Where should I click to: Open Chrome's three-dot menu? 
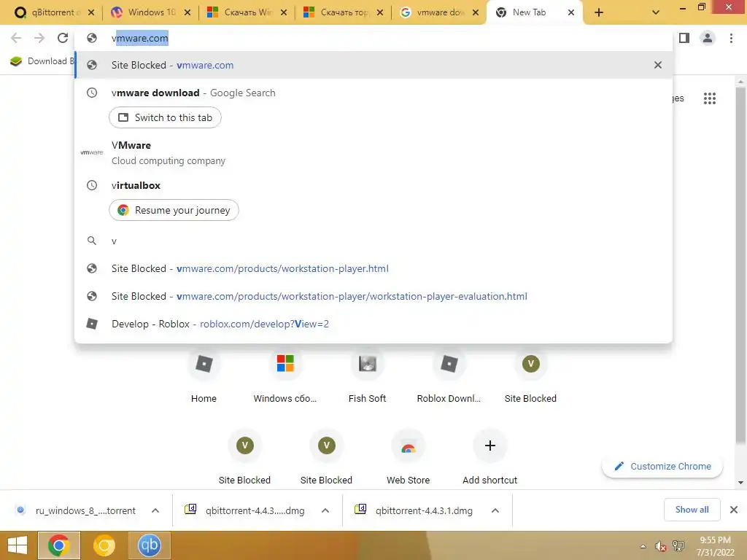(x=731, y=38)
